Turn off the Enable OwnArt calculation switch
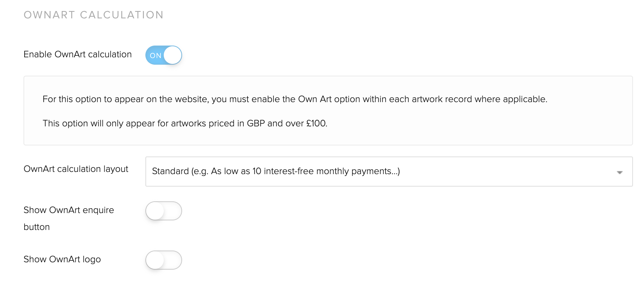The height and width of the screenshot is (288, 644). click(x=164, y=55)
